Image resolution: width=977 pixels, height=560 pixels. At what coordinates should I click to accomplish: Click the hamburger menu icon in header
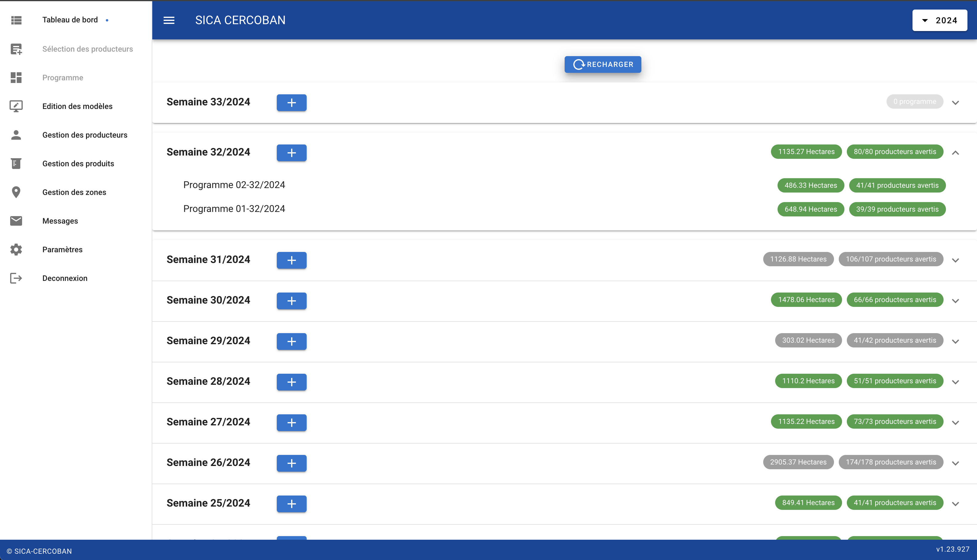169,20
